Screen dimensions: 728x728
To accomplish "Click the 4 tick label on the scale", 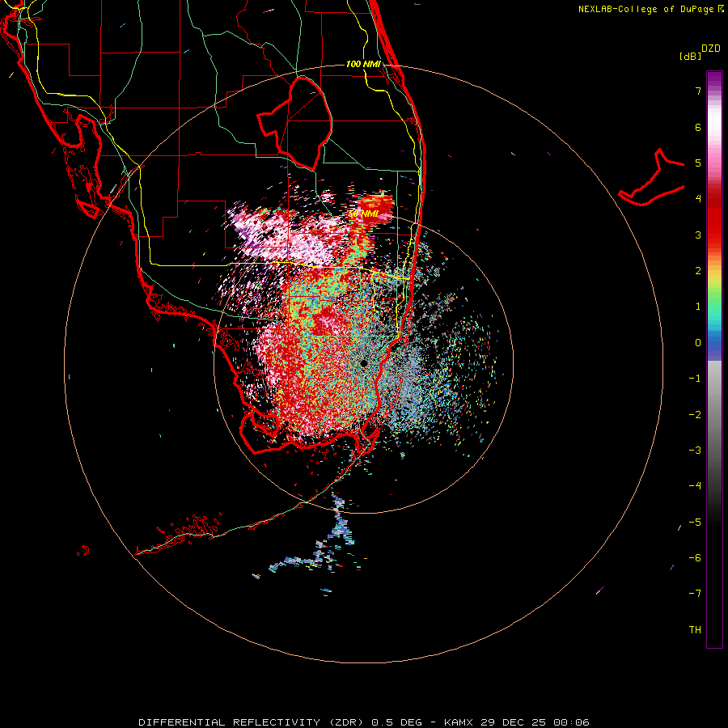I will click(698, 199).
